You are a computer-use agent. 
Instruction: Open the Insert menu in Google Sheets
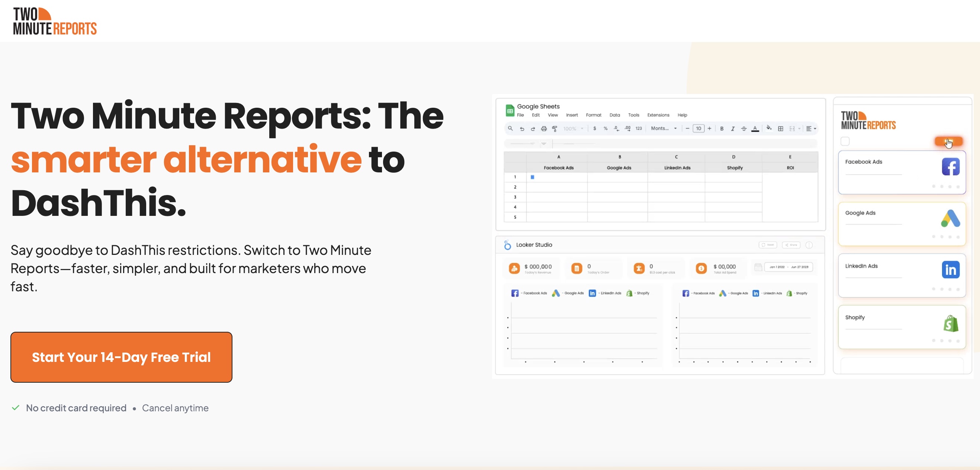pos(572,115)
